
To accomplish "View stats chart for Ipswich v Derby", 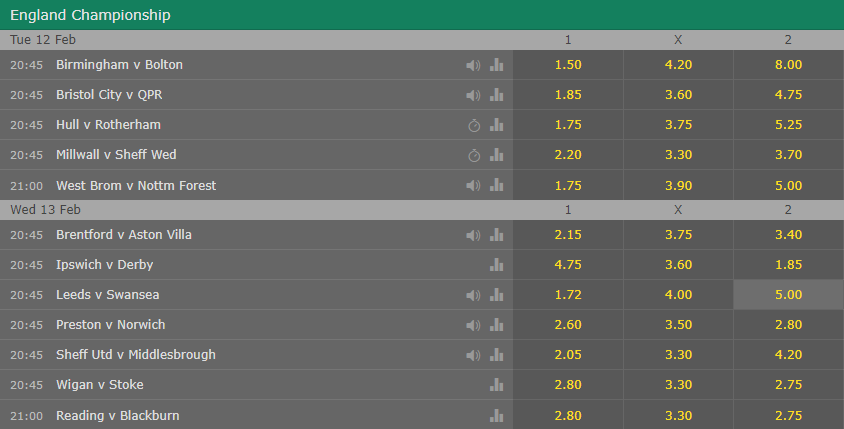I will (x=497, y=265).
